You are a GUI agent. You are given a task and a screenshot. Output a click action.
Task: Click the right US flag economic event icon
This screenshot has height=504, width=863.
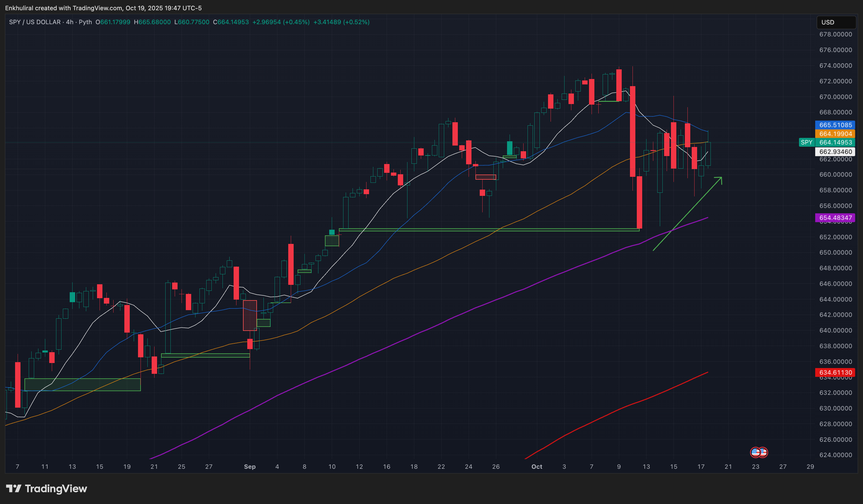(764, 452)
